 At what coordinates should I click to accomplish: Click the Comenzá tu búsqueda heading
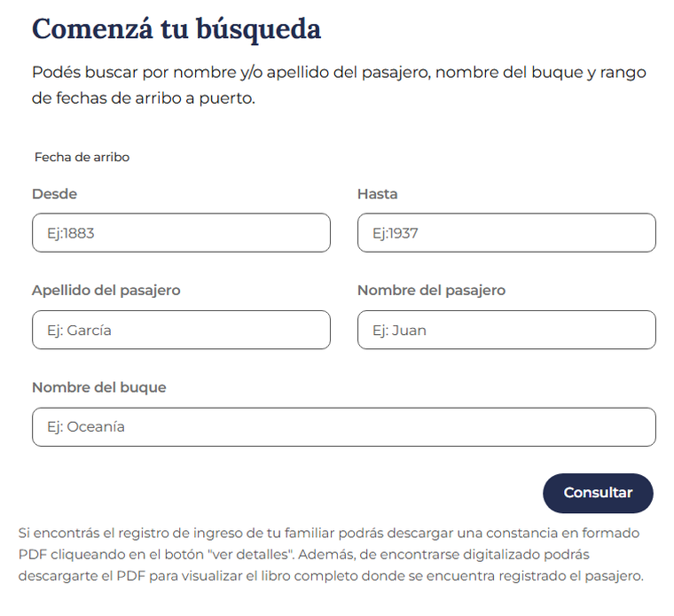176,28
